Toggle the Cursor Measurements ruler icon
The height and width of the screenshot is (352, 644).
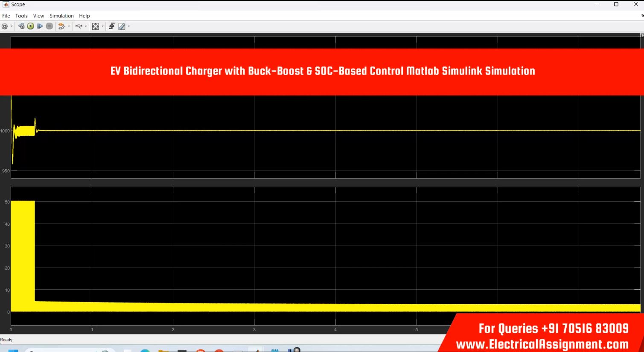click(x=122, y=26)
